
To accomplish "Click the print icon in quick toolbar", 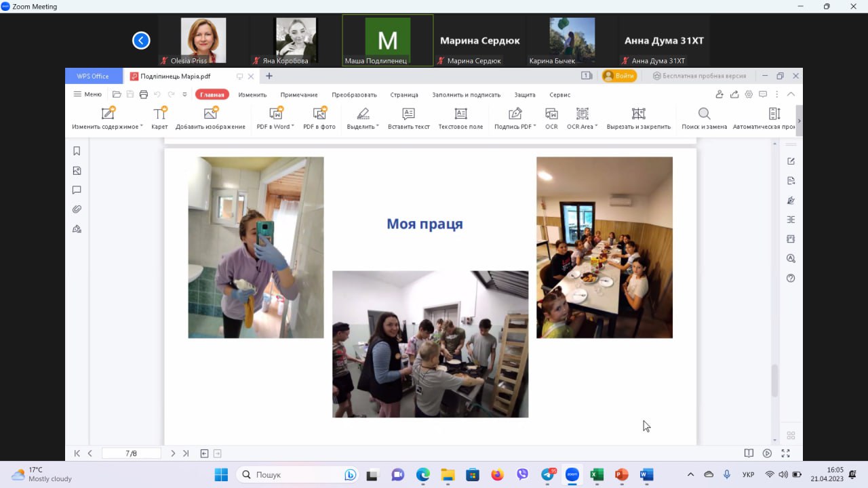I will (x=143, y=94).
